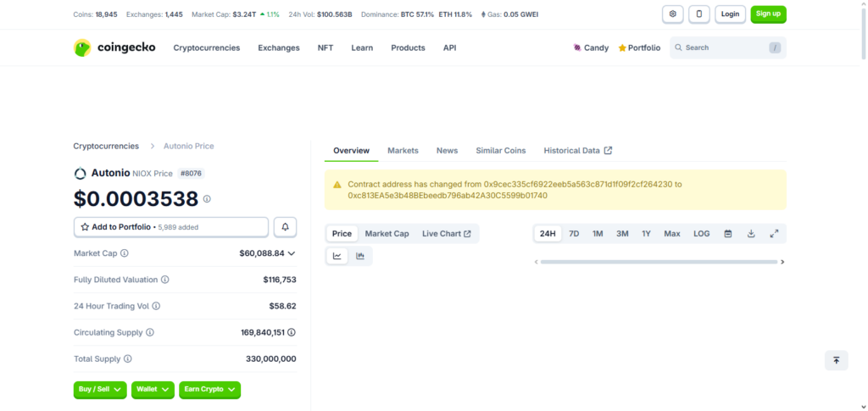Open the Buy / Sell dropdown
868x411 pixels.
pos(100,390)
